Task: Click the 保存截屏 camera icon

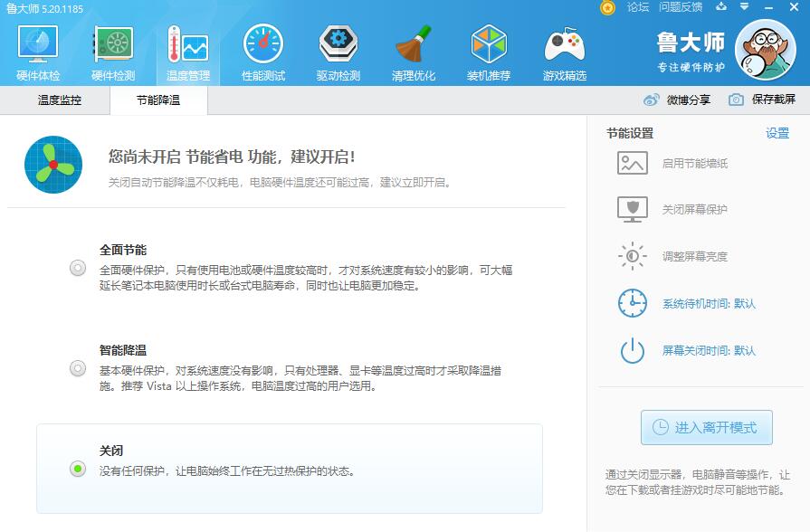Action: click(x=736, y=100)
